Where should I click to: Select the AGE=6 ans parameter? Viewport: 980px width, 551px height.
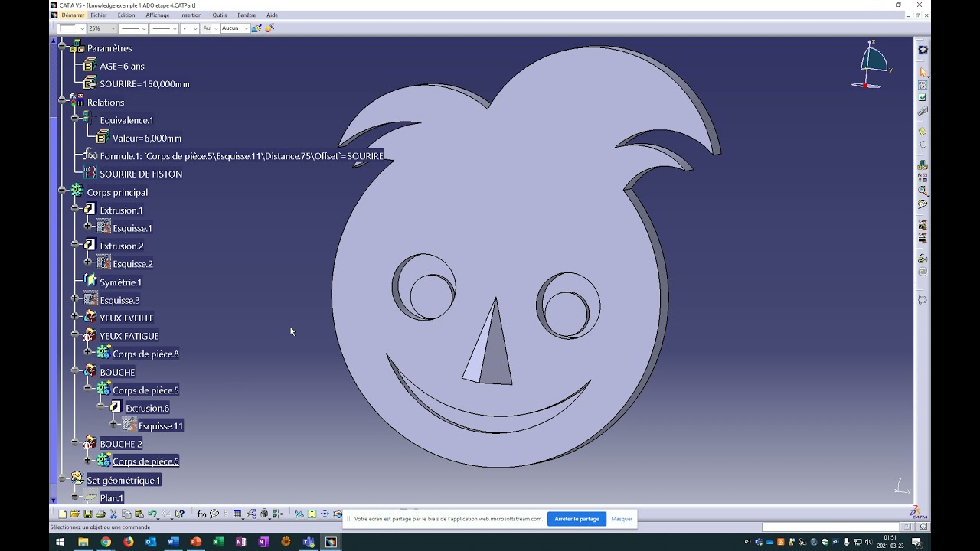pos(122,66)
